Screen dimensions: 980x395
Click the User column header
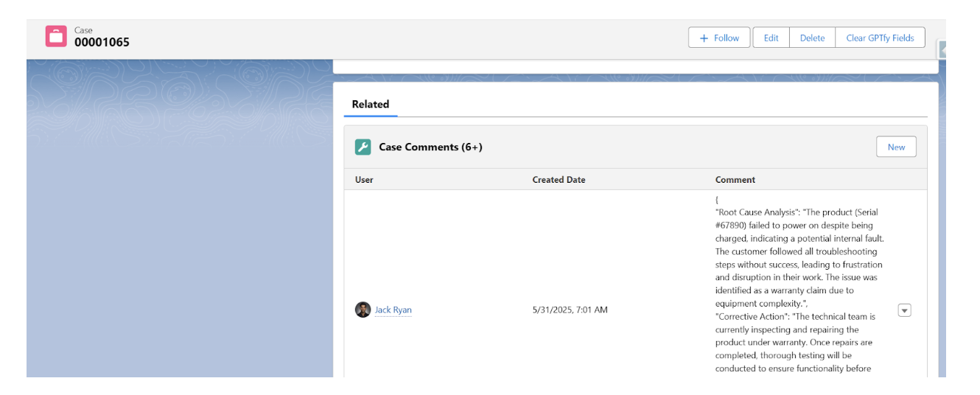[x=364, y=179]
